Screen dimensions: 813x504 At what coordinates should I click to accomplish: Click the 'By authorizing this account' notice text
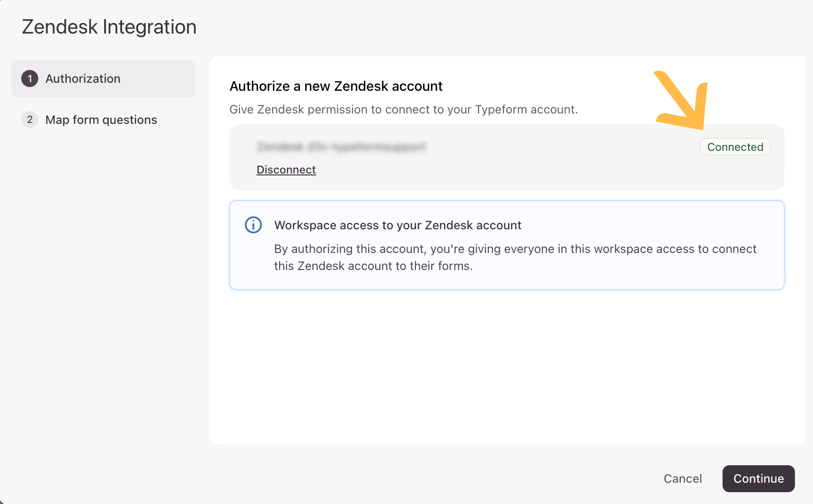515,257
